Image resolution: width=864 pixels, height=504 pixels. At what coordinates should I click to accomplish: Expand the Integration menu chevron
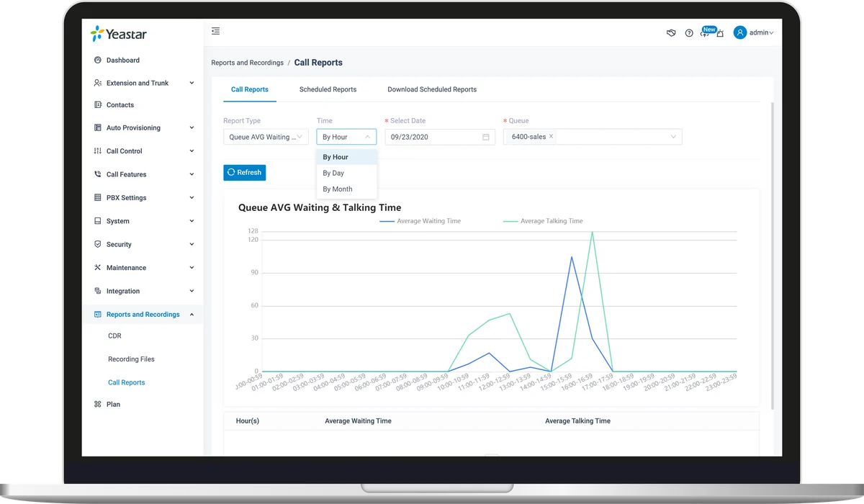192,291
